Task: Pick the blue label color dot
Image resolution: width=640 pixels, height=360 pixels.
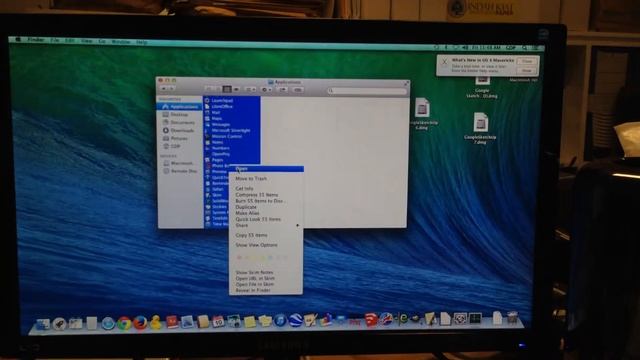Action: (270, 258)
